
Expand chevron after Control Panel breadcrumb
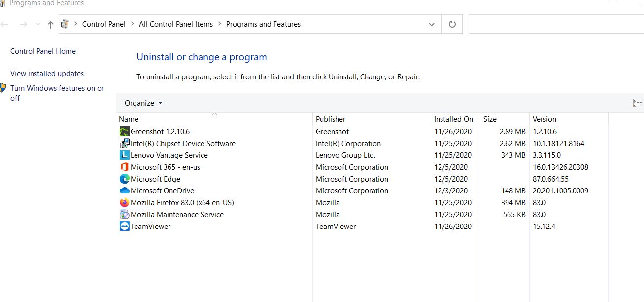[x=133, y=24]
